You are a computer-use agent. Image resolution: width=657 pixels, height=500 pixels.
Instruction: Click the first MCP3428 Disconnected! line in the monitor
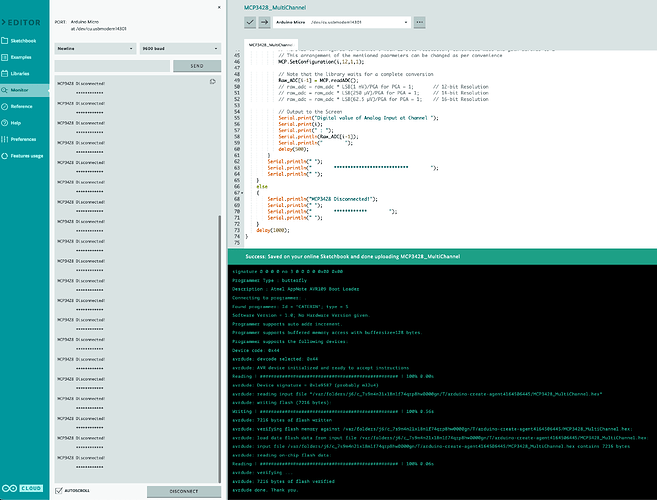(81, 83)
